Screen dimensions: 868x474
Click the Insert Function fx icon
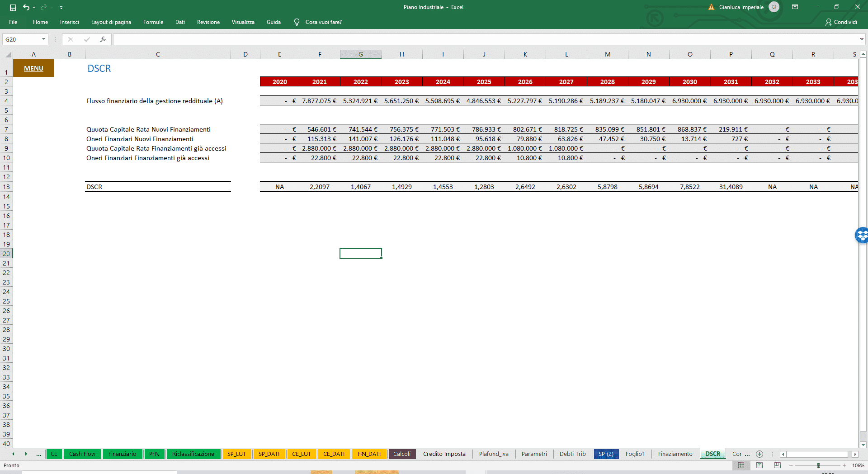pos(103,39)
